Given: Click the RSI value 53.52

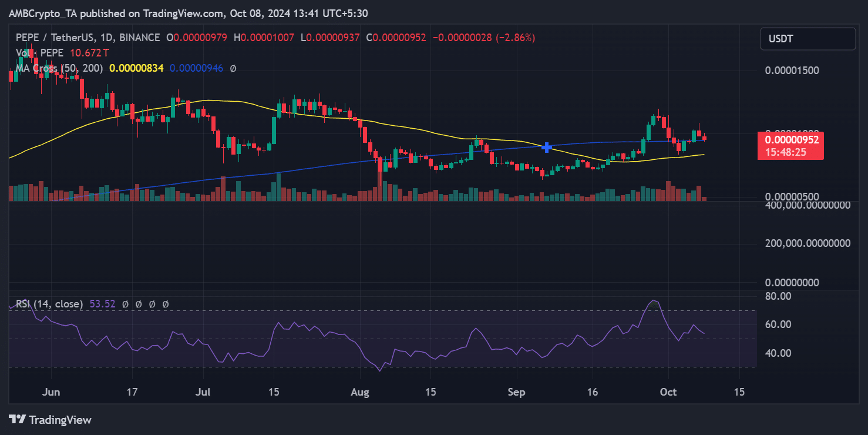Looking at the screenshot, I should (102, 304).
